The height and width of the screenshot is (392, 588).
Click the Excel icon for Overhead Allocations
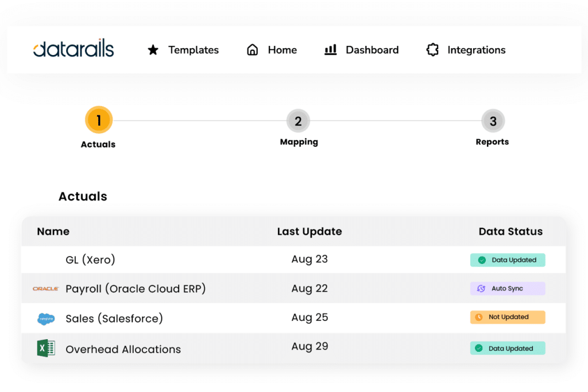point(46,348)
